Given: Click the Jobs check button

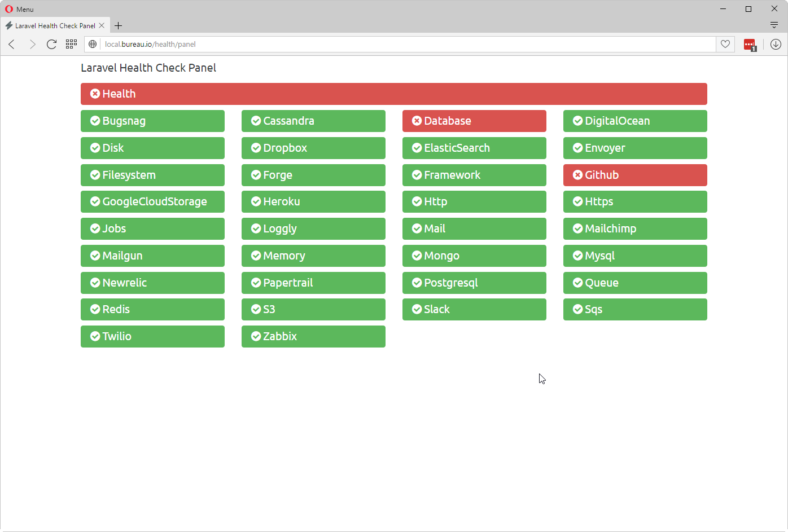Looking at the screenshot, I should pyautogui.click(x=152, y=228).
